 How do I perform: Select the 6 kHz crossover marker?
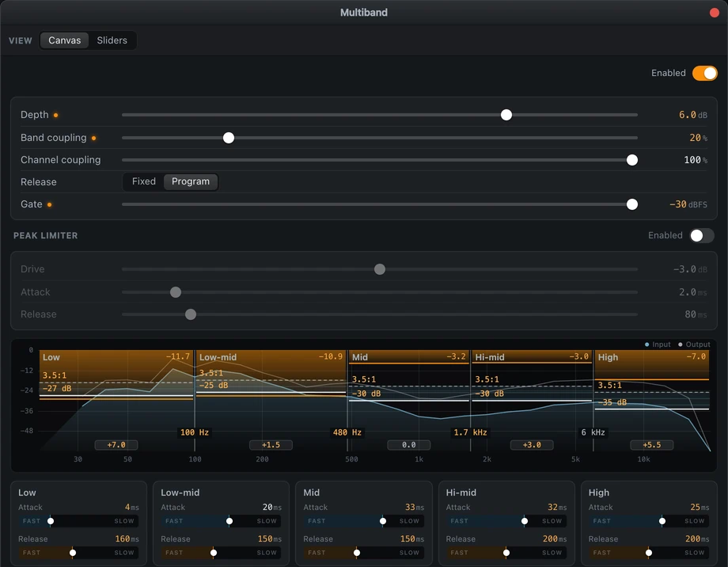tap(593, 432)
